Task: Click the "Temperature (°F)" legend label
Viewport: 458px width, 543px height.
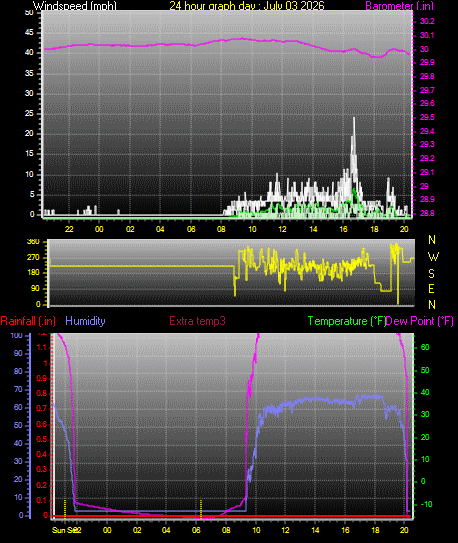Action: click(x=347, y=321)
